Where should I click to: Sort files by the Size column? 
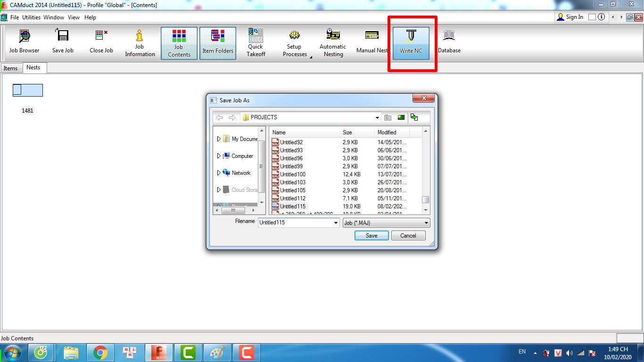click(357, 132)
